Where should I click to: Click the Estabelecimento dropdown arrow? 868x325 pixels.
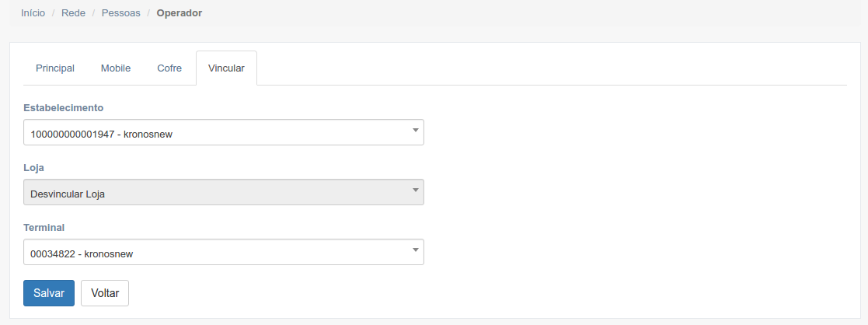tap(415, 130)
